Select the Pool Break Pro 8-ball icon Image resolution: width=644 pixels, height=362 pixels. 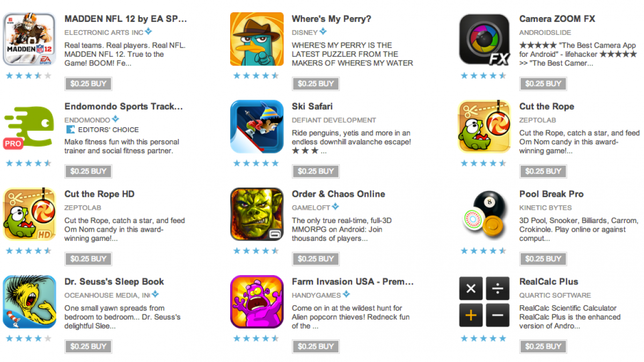point(485,215)
